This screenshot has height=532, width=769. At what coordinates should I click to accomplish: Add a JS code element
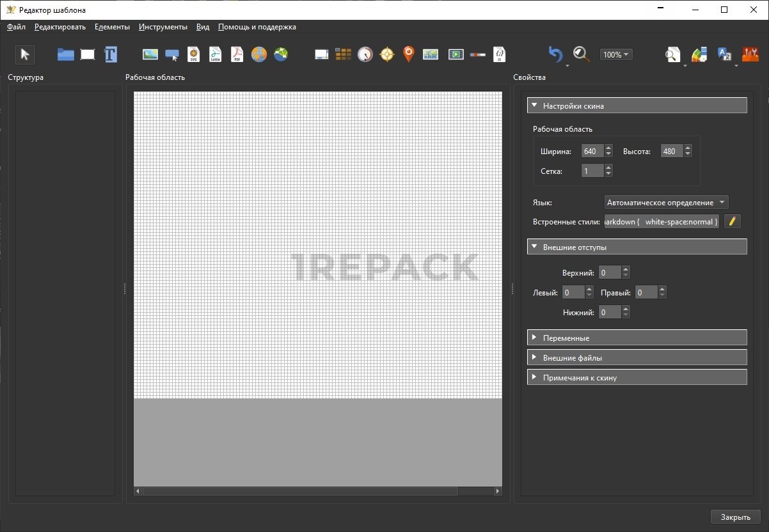click(x=500, y=54)
